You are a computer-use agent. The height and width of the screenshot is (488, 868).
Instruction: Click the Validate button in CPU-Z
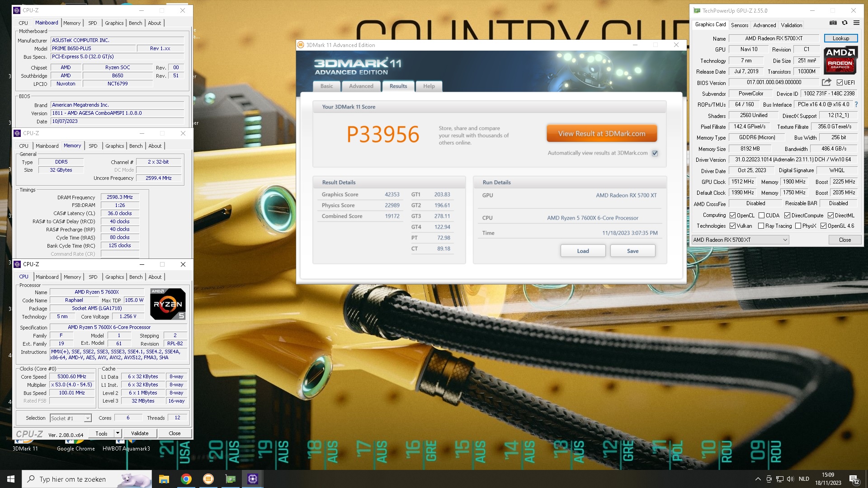[140, 433]
